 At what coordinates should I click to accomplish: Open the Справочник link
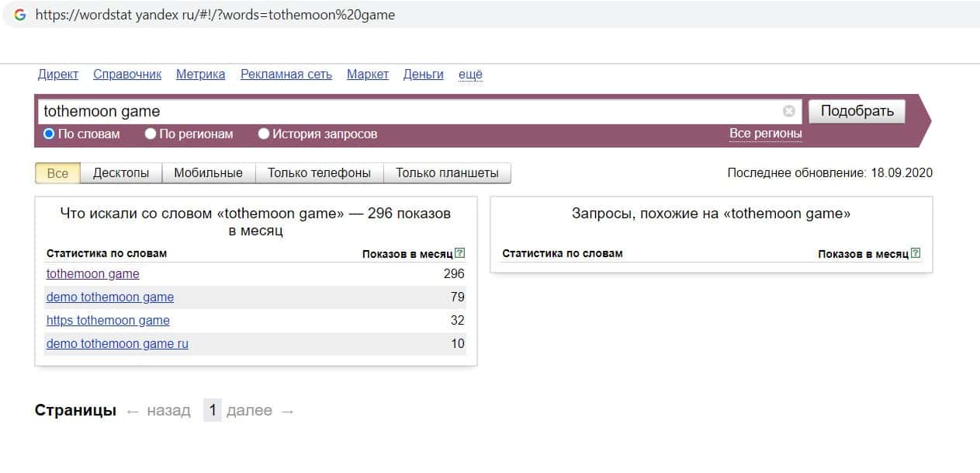pos(127,75)
